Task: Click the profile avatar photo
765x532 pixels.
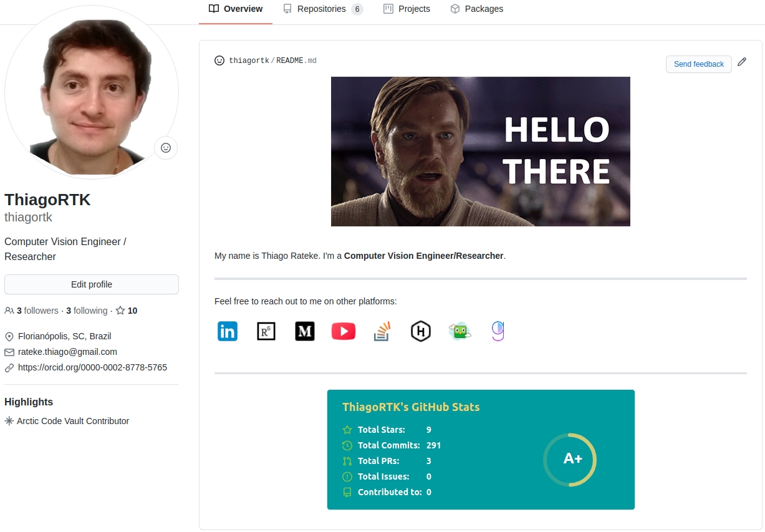Action: coord(92,92)
